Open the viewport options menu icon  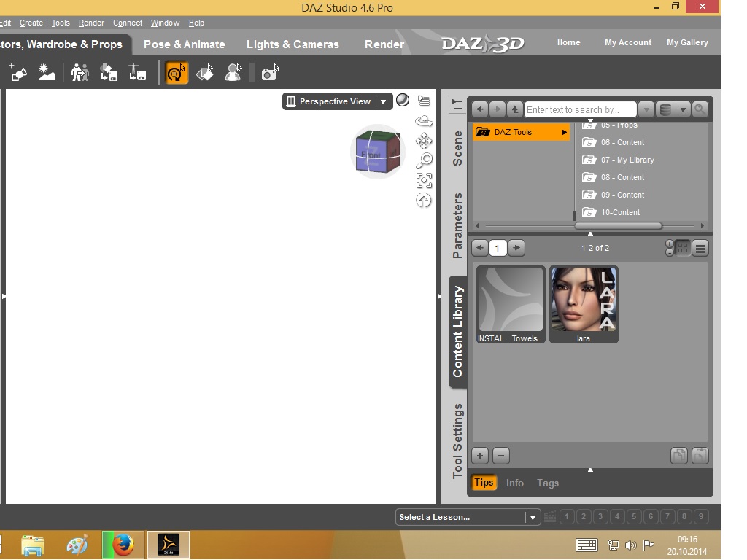tap(424, 101)
